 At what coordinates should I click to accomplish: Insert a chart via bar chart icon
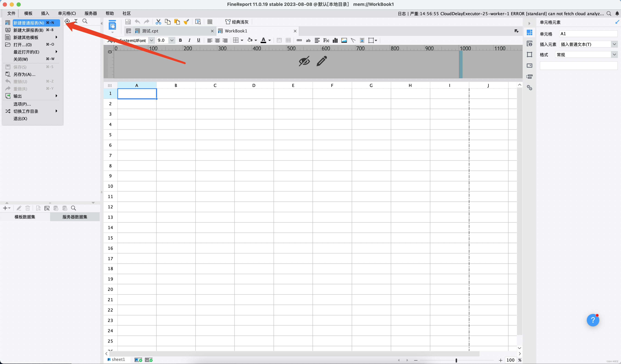(335, 40)
